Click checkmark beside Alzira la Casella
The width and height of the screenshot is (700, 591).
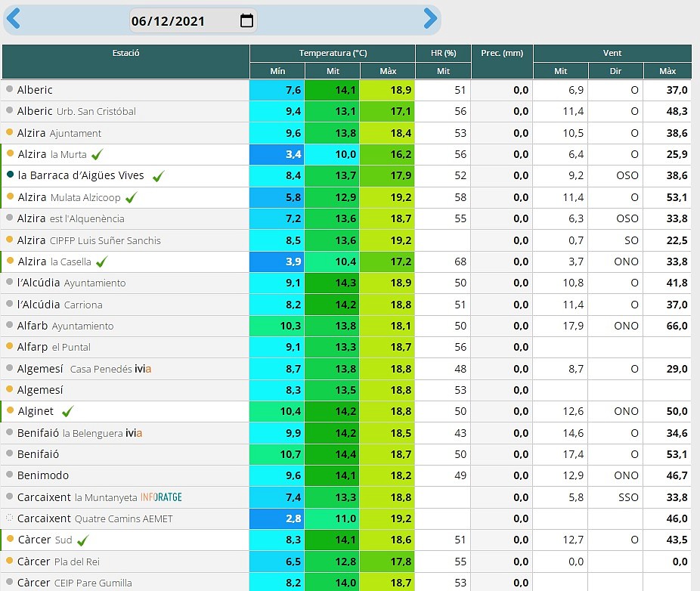tap(102, 261)
